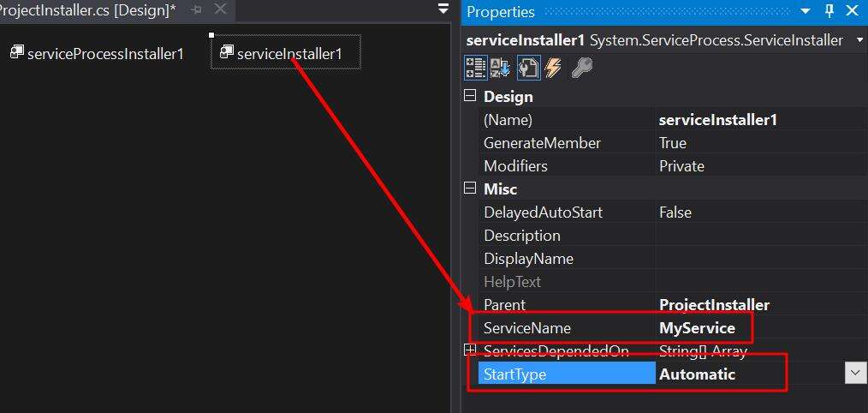The height and width of the screenshot is (413, 868).
Task: Collapse the Misc category
Action: (x=469, y=189)
